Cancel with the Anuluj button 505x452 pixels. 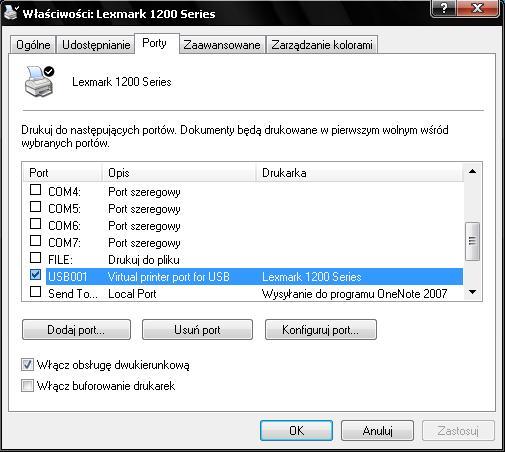377,430
